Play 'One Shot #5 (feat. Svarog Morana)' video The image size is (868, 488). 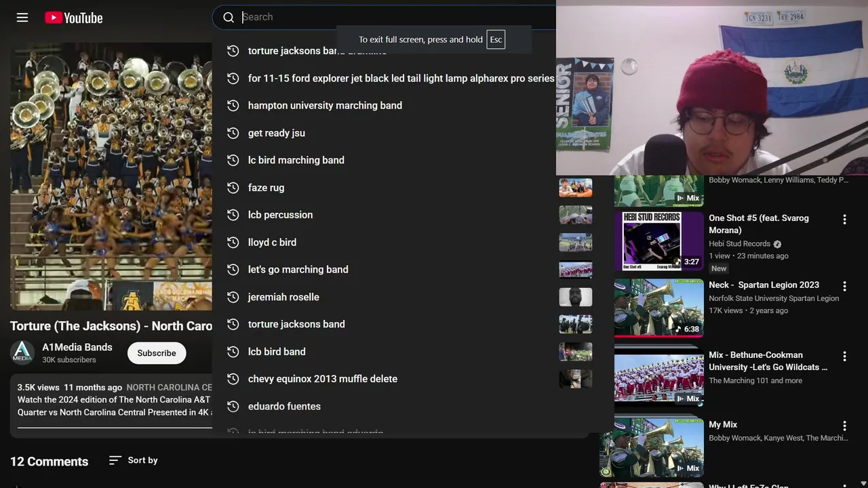(759, 224)
